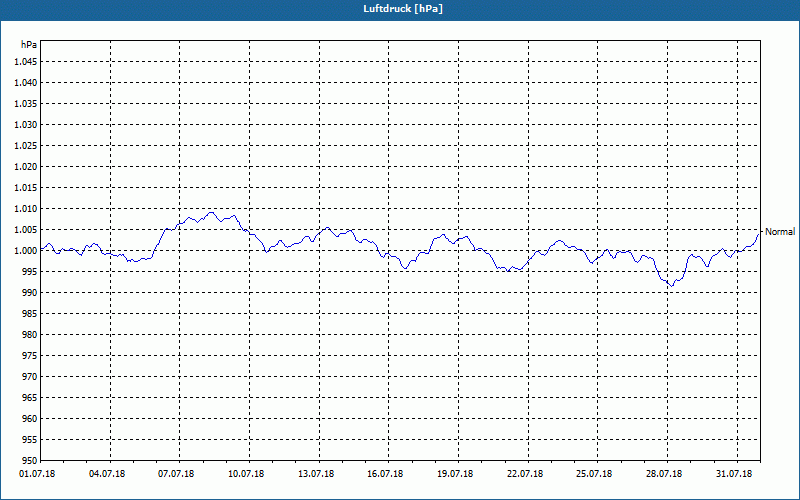This screenshot has height=500, width=800.
Task: Click the 970 axis value
Action: tap(31, 377)
